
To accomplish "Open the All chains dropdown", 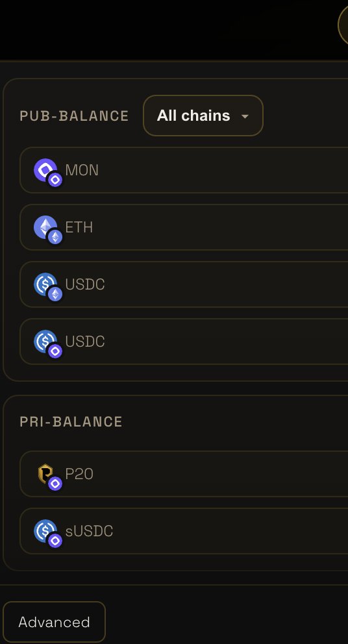I will 203,116.
